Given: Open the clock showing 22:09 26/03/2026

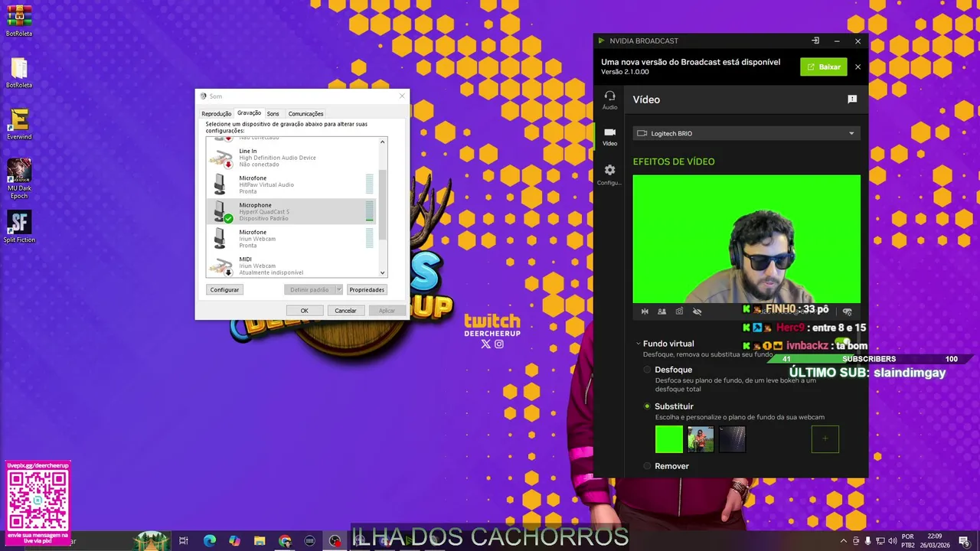Looking at the screenshot, I should [934, 541].
